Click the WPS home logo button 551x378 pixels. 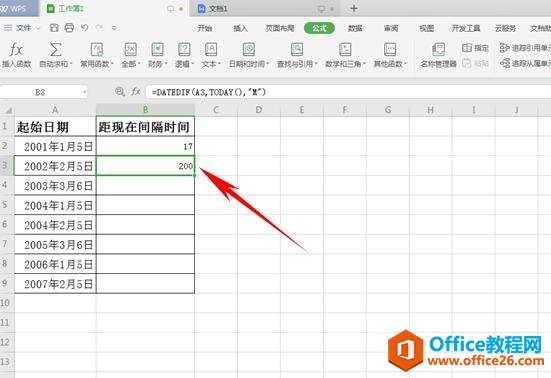[19, 8]
